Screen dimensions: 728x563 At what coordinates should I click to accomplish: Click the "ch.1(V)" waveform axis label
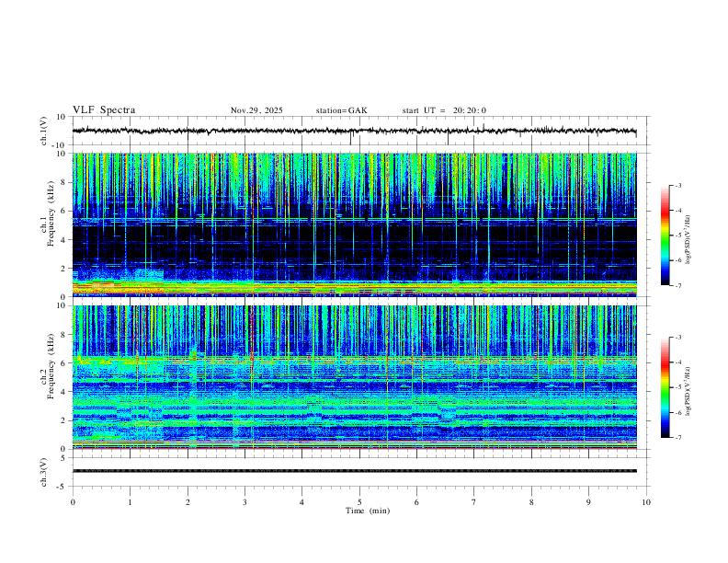44,131
